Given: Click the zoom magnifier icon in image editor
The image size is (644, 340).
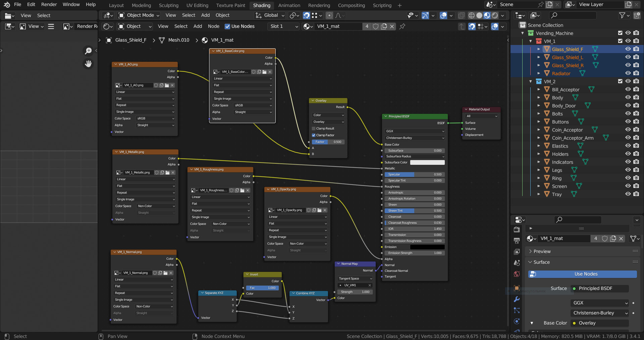Looking at the screenshot, I should coord(88,51).
